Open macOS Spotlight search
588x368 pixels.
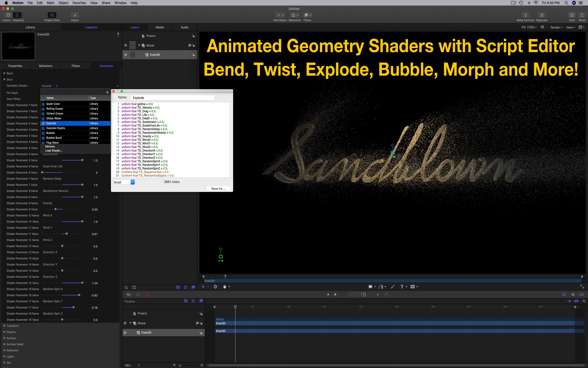(x=566, y=3)
